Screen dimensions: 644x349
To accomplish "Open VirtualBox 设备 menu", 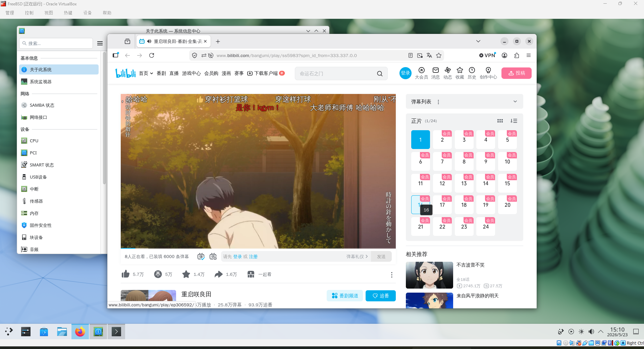I will (x=88, y=13).
